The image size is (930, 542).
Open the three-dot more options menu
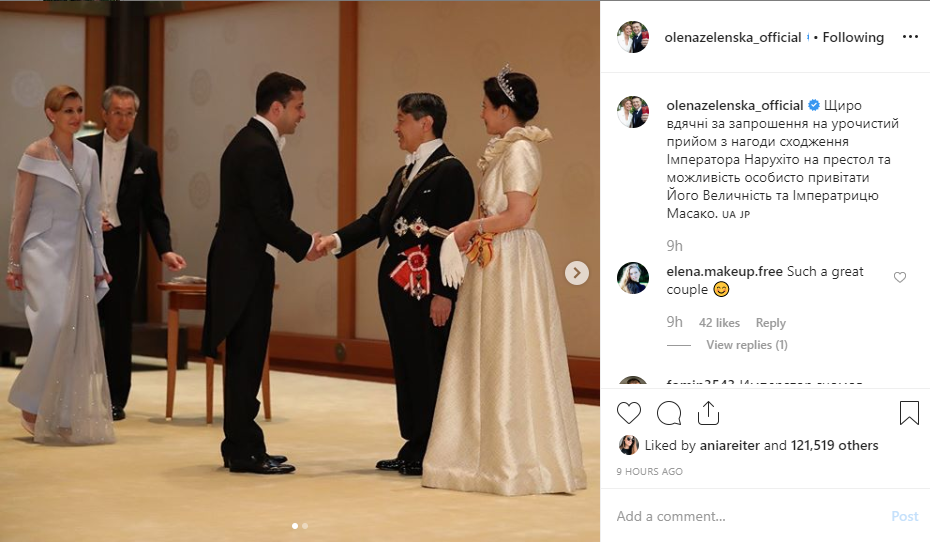click(910, 37)
